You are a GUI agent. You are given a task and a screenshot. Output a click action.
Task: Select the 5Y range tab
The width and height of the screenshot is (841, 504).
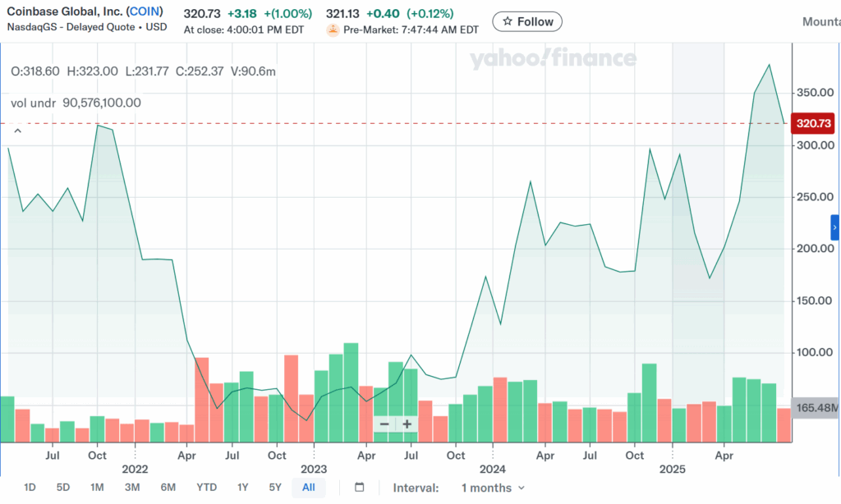point(274,488)
